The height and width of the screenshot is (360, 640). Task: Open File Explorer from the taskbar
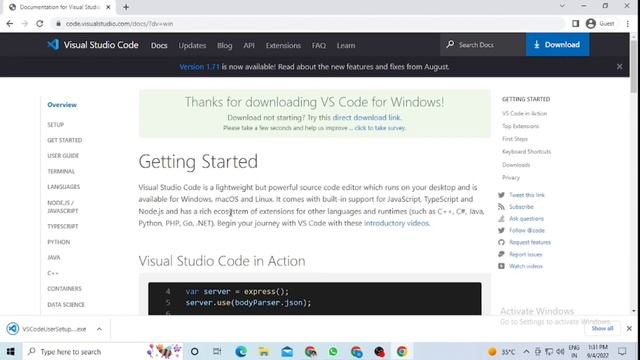pos(264,351)
